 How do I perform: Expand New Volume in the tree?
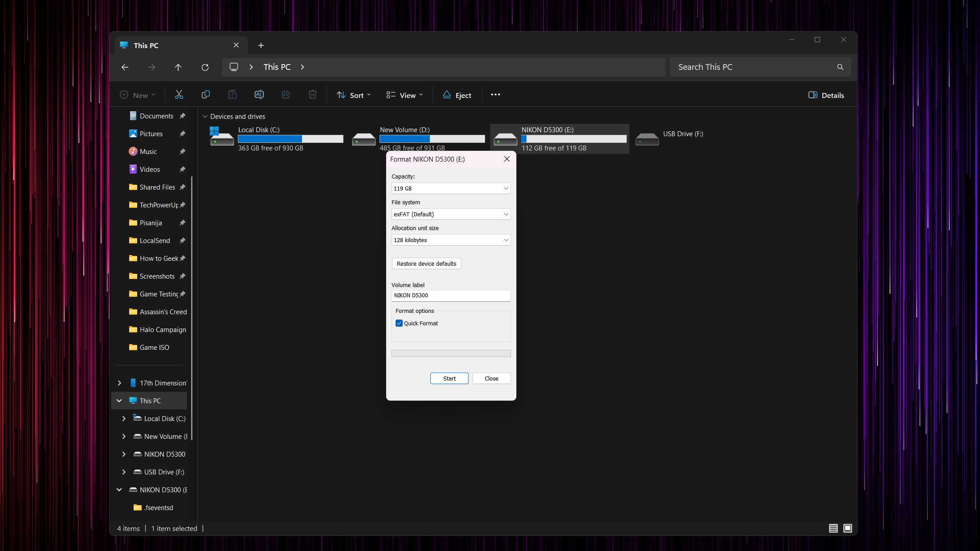tap(124, 437)
